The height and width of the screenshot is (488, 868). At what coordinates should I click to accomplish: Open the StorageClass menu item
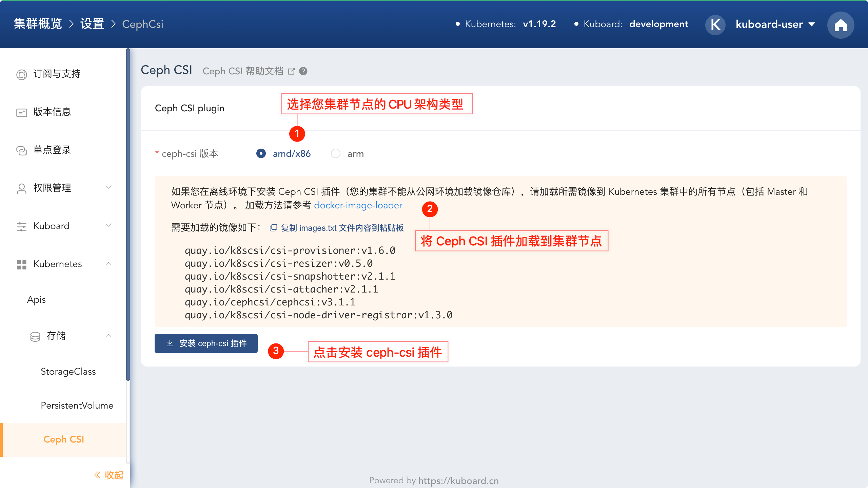68,372
